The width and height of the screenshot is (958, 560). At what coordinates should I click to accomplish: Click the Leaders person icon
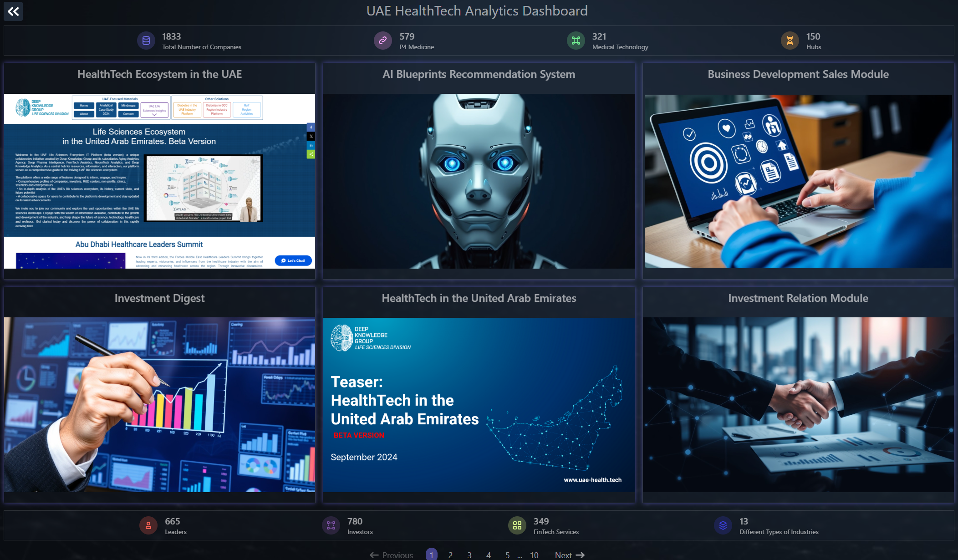148,525
